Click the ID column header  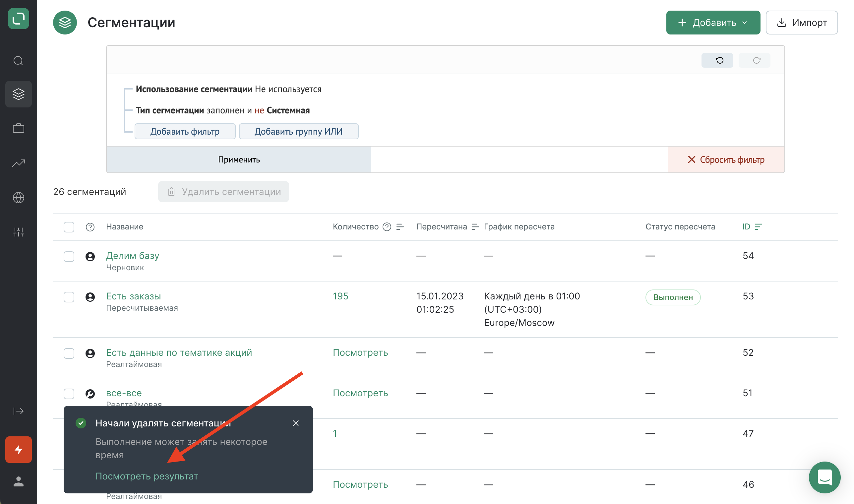746,226
